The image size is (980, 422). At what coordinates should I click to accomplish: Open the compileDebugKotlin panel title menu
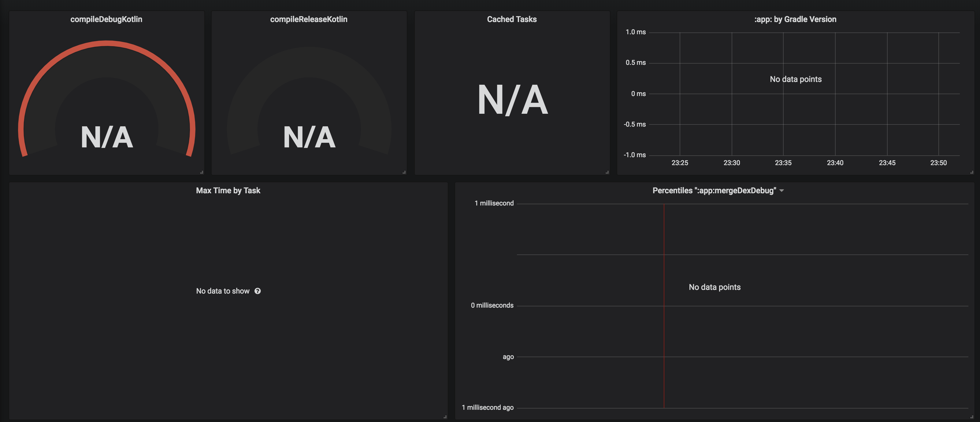[x=106, y=19]
